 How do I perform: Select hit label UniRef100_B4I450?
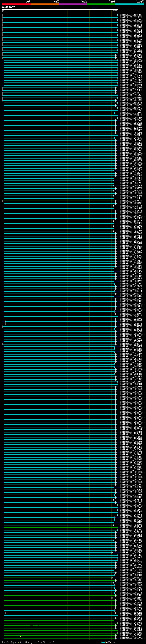pos(131,259)
